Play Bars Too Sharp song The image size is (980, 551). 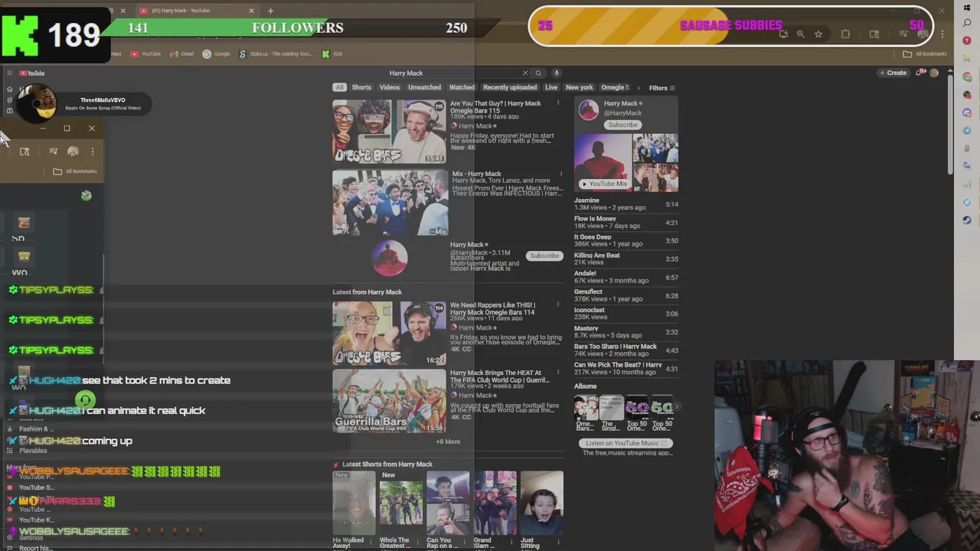tap(626, 350)
